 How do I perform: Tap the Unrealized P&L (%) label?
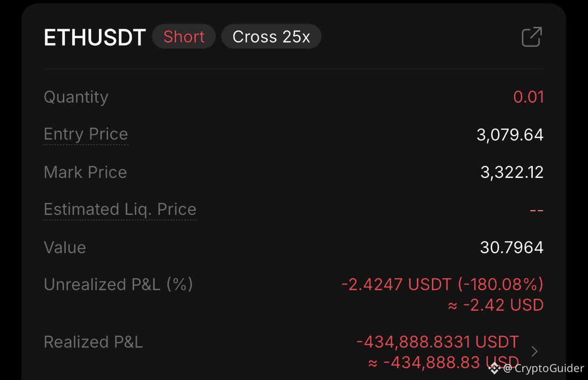click(x=119, y=285)
